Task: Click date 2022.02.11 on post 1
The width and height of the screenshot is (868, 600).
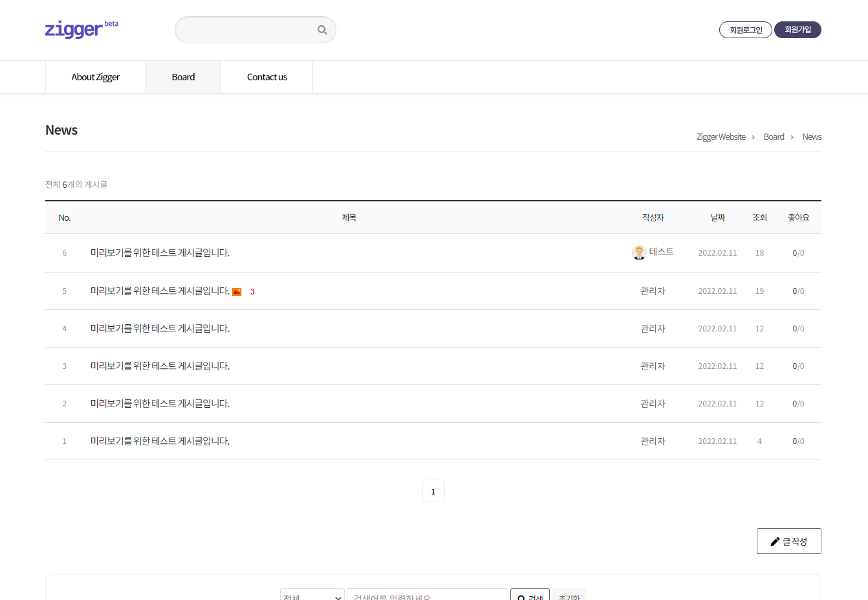Action: [x=717, y=441]
